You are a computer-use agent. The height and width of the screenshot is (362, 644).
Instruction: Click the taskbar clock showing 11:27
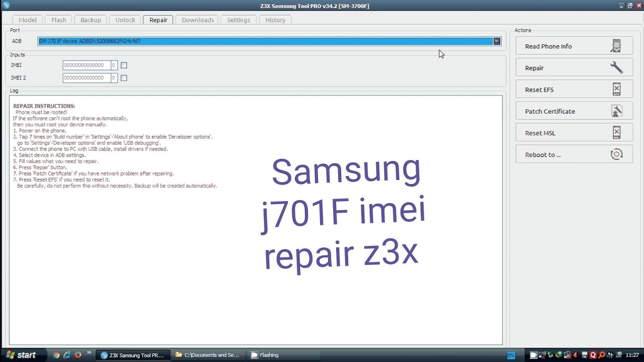(x=632, y=355)
